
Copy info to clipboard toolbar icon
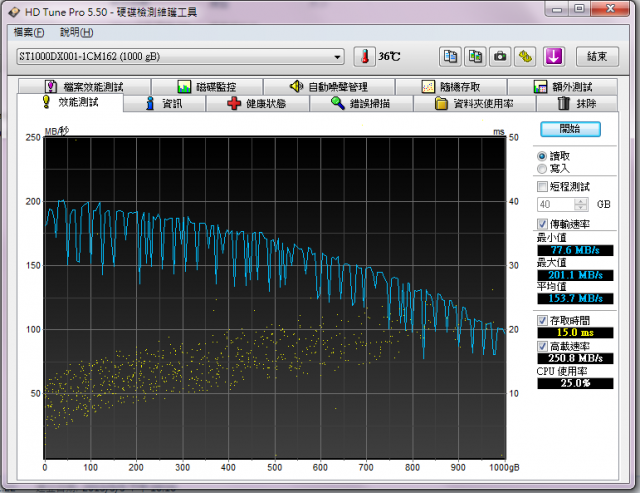click(x=450, y=56)
